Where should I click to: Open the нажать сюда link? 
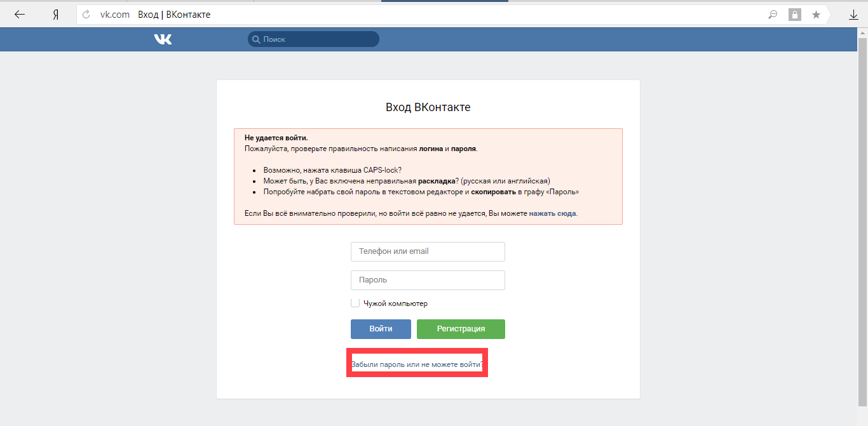click(x=552, y=214)
